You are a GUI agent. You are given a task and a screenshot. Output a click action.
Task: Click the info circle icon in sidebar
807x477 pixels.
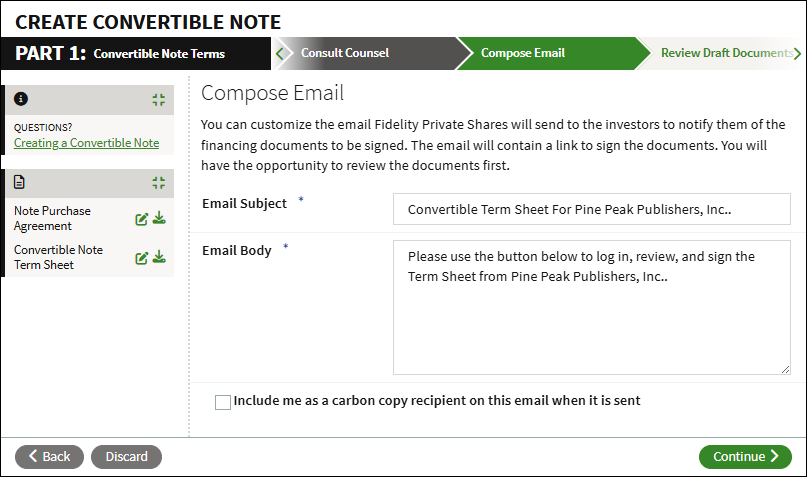[21, 99]
